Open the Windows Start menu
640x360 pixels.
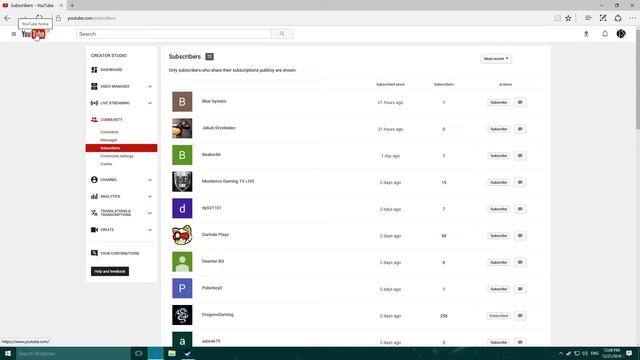8,353
